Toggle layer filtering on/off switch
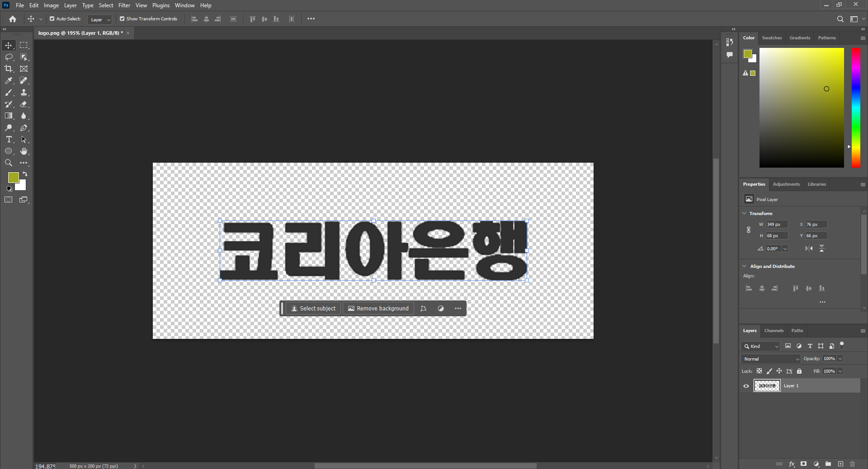 click(x=842, y=345)
